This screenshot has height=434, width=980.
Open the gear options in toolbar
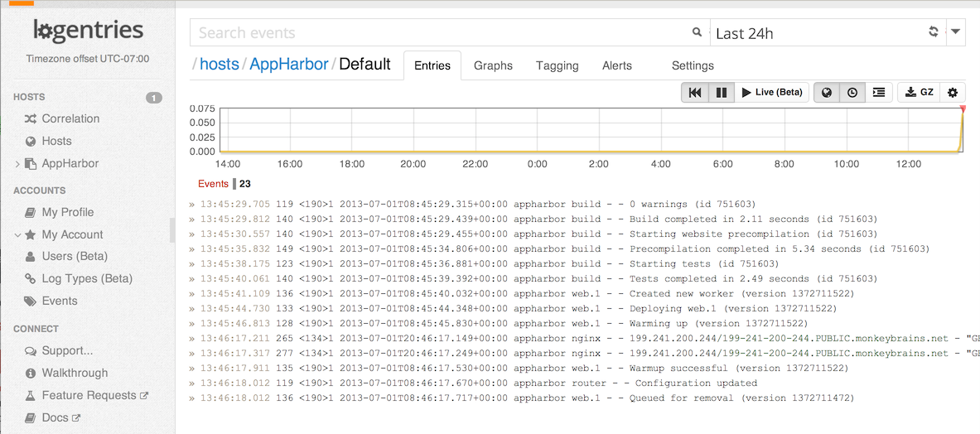tap(953, 93)
